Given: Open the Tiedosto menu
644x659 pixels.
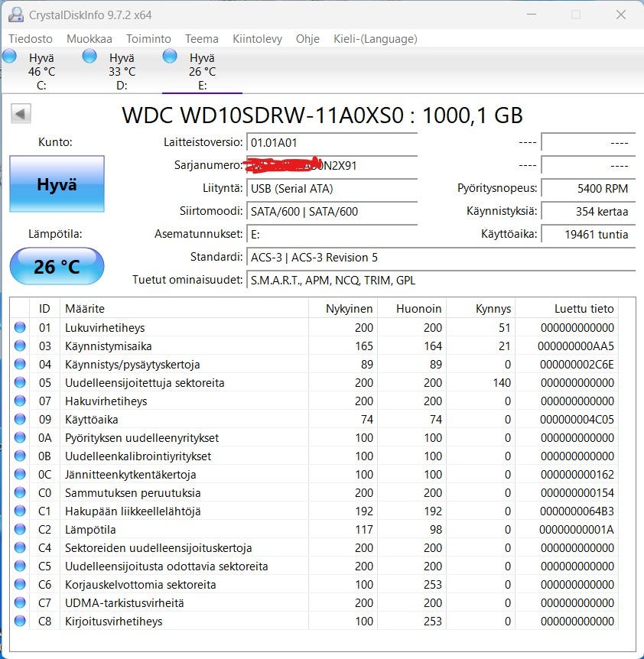Looking at the screenshot, I should pyautogui.click(x=31, y=39).
